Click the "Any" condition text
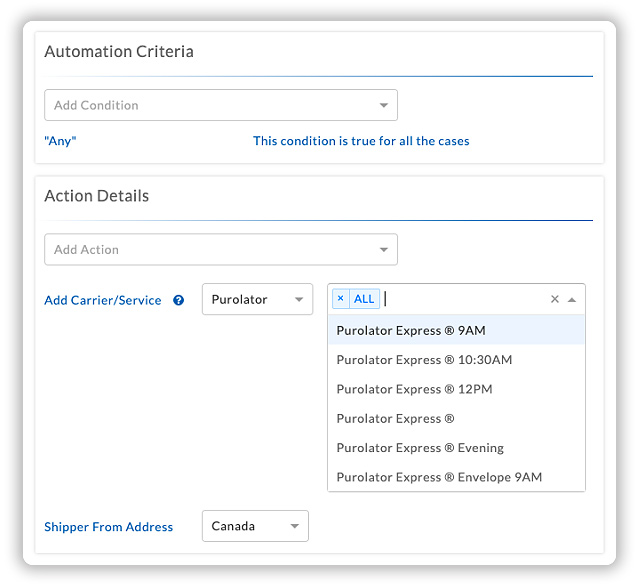The height and width of the screenshot is (588, 640). coord(60,141)
